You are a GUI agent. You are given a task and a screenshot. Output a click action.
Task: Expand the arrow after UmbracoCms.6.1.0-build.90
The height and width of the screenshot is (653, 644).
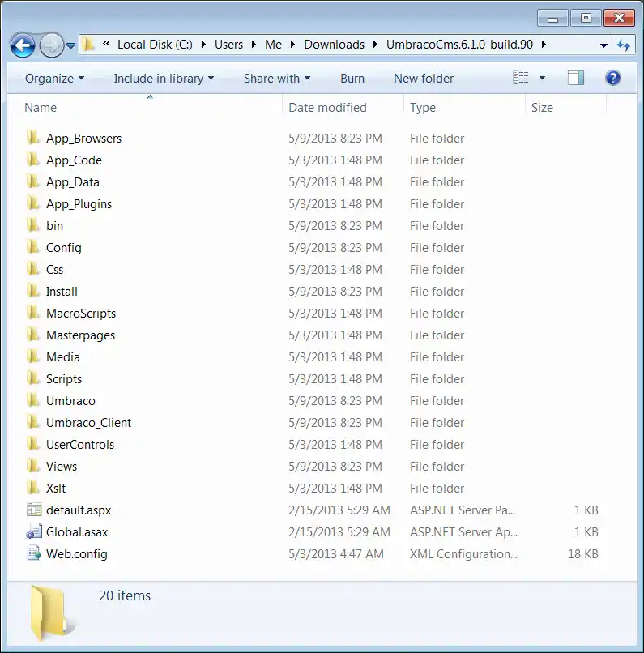[x=544, y=44]
